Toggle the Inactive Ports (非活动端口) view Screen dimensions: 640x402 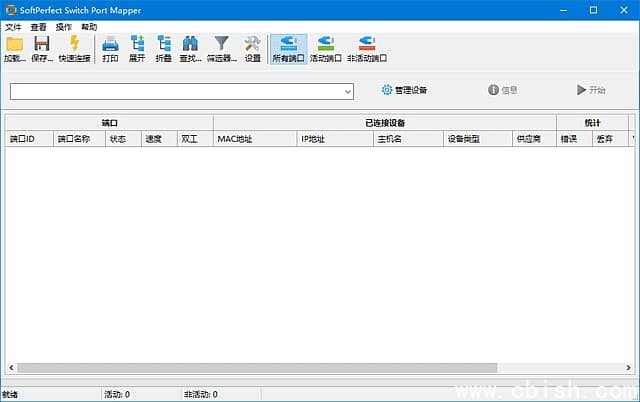[x=367, y=49]
